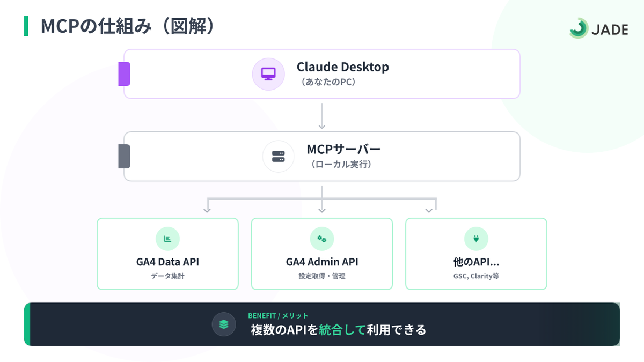This screenshot has height=362, width=644.
Task: Click the MCP server rack icon
Action: click(278, 157)
